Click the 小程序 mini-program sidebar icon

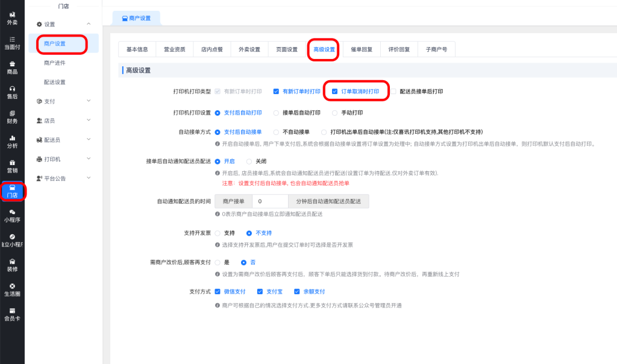click(12, 215)
